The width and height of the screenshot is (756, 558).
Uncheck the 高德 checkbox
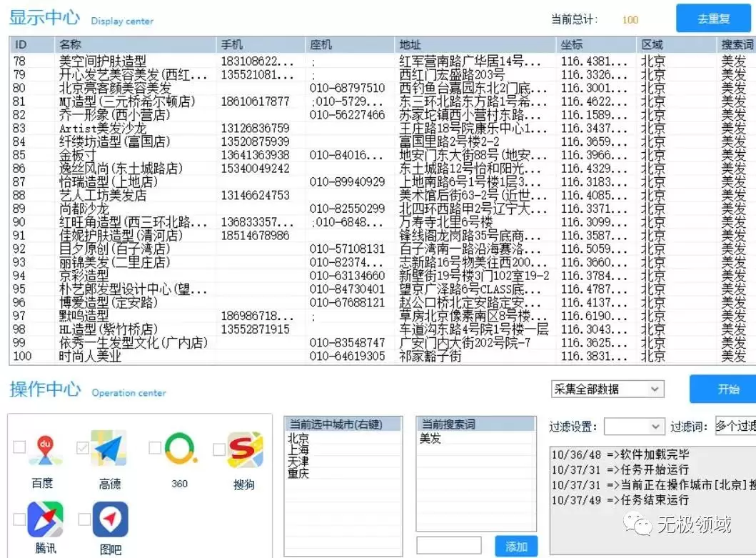tap(82, 447)
